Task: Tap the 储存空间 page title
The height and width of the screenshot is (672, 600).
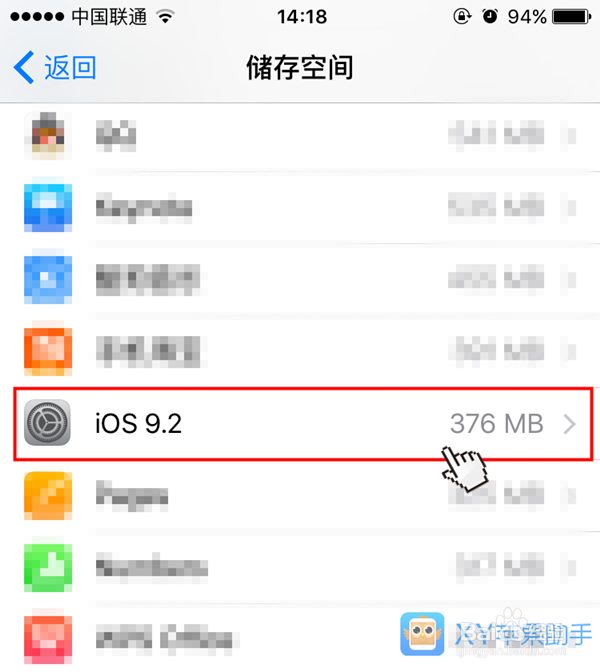Action: 300,67
